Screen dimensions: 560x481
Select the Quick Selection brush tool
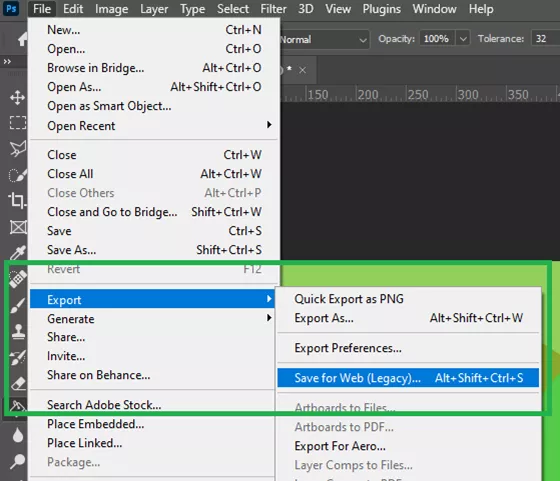[x=17, y=175]
